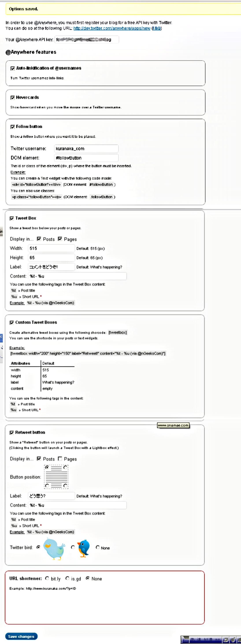Toggle the Custom Tweet Boxes checkbox
The image size is (241, 644).
tap(11, 323)
